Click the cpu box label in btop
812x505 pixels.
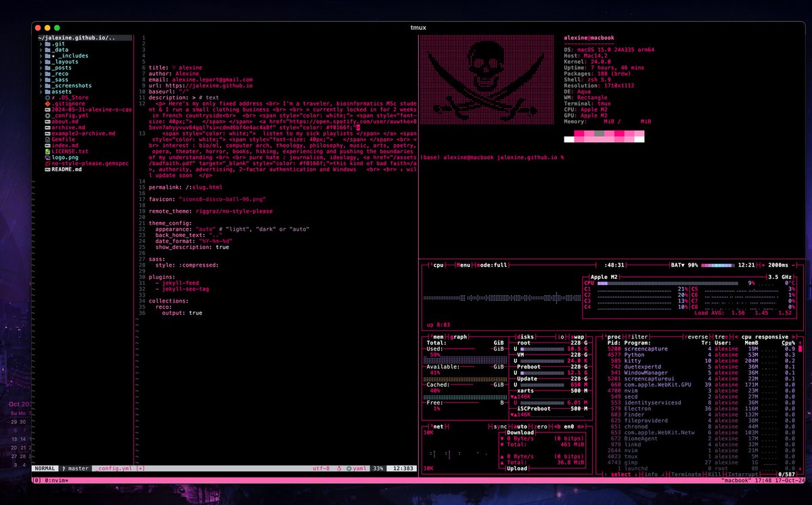click(x=438, y=265)
